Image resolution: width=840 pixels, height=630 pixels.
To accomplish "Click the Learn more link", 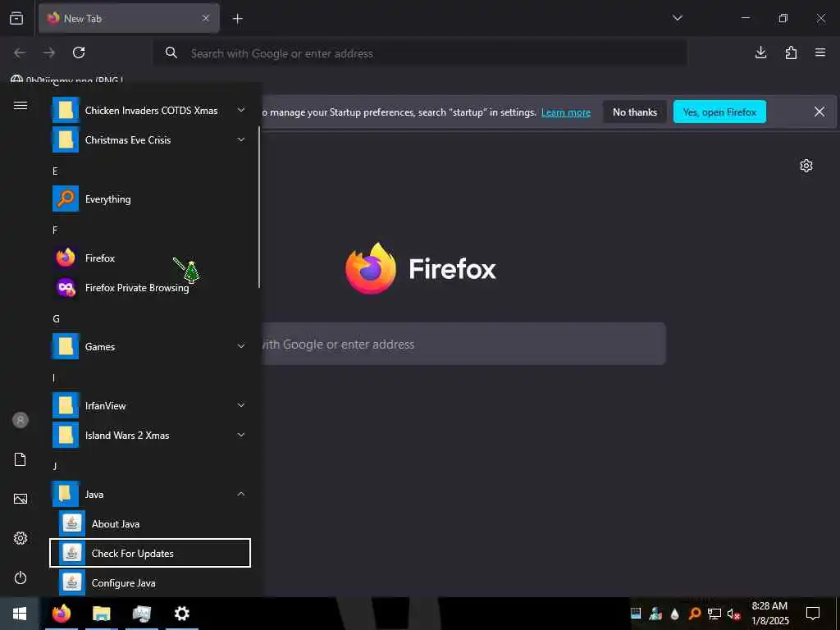I will [566, 112].
